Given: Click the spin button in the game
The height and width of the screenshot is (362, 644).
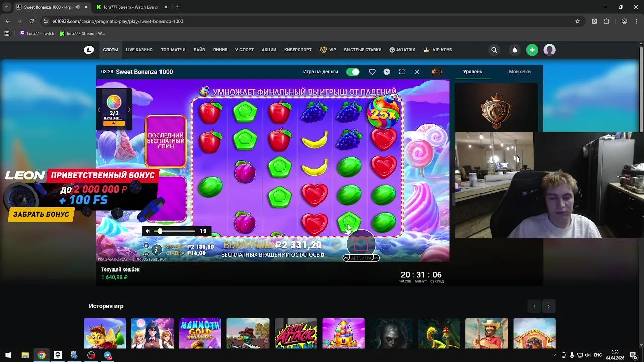Looking at the screenshot, I should 361,244.
